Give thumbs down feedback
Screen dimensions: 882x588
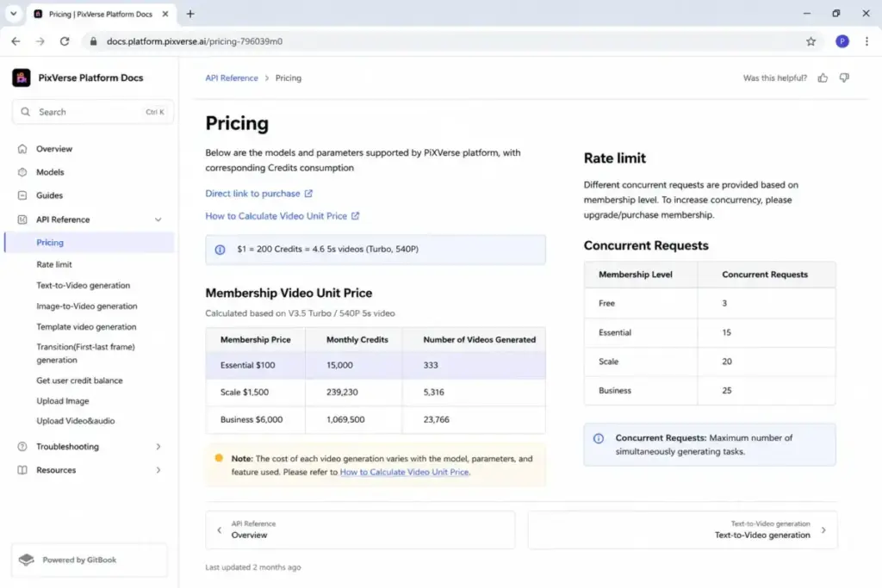point(844,78)
